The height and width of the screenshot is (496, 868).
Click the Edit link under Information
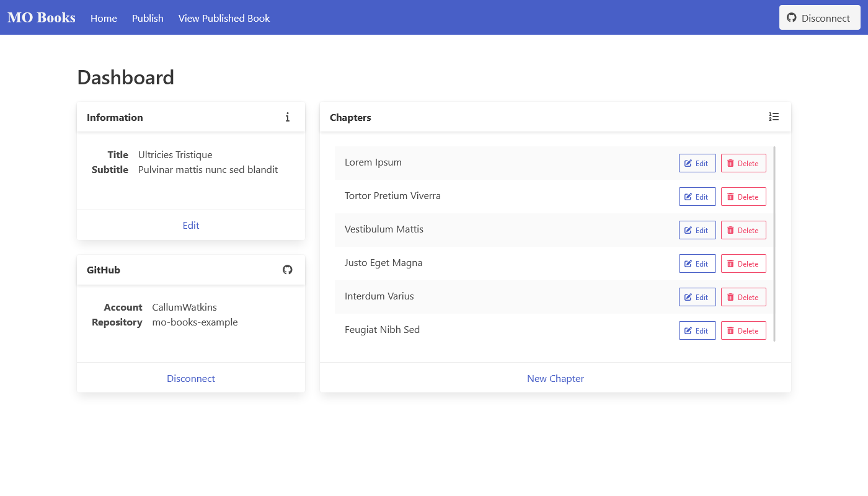[x=191, y=225]
